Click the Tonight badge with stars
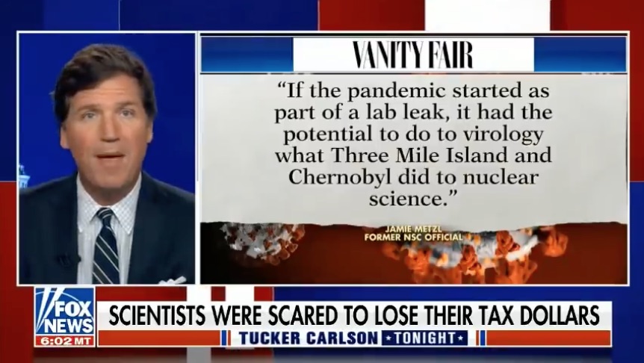The width and height of the screenshot is (644, 363). (424, 338)
